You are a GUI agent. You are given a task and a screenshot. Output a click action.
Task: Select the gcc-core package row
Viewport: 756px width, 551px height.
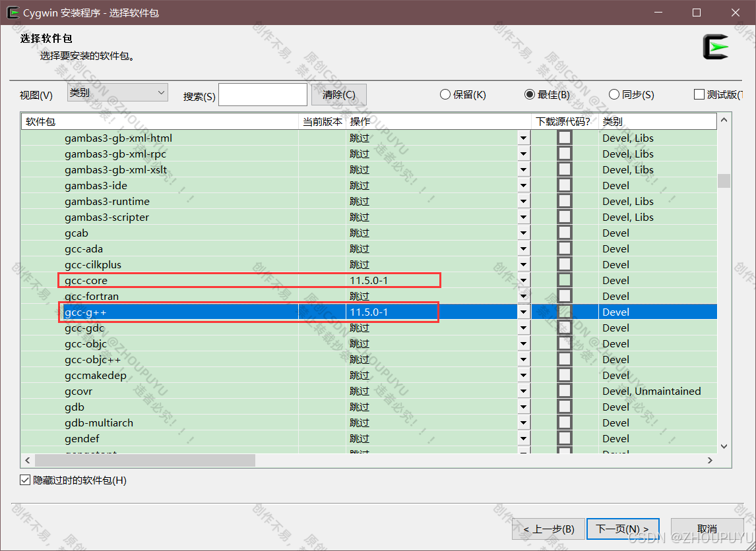[x=369, y=280]
